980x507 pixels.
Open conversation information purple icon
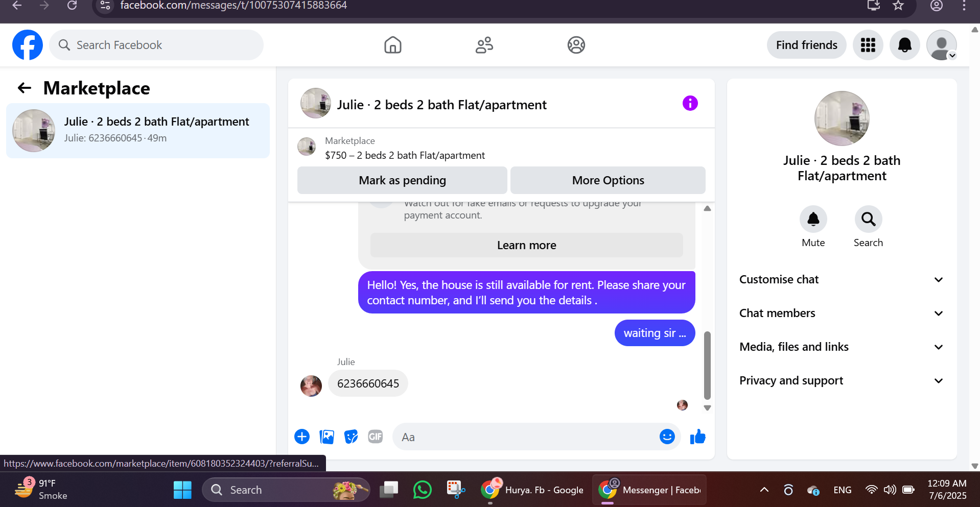pos(690,104)
